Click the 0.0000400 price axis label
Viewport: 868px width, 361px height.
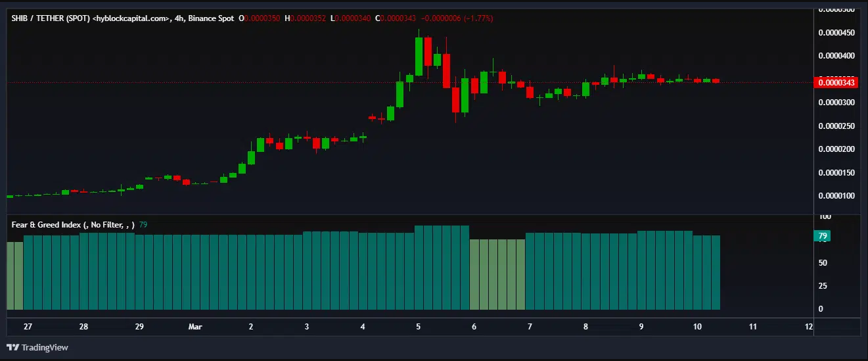click(x=836, y=56)
